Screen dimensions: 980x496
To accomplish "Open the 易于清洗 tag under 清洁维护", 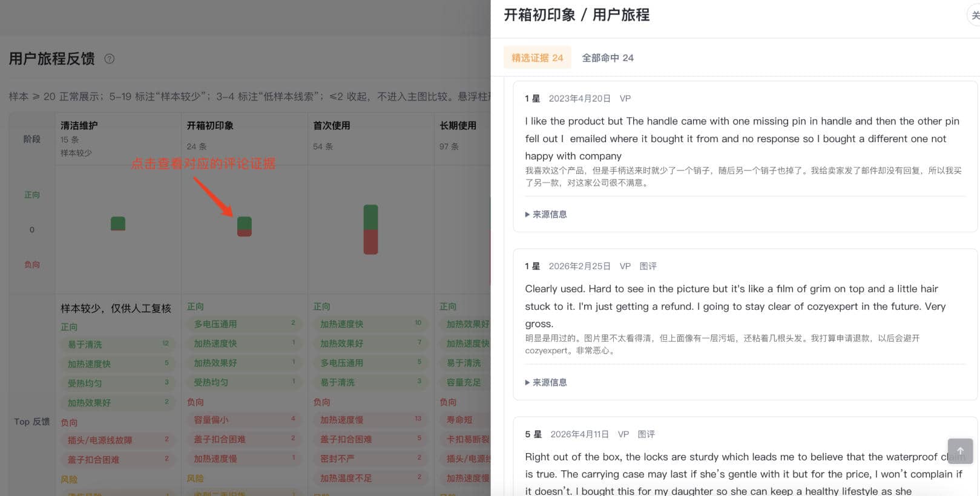I will 117,344.
